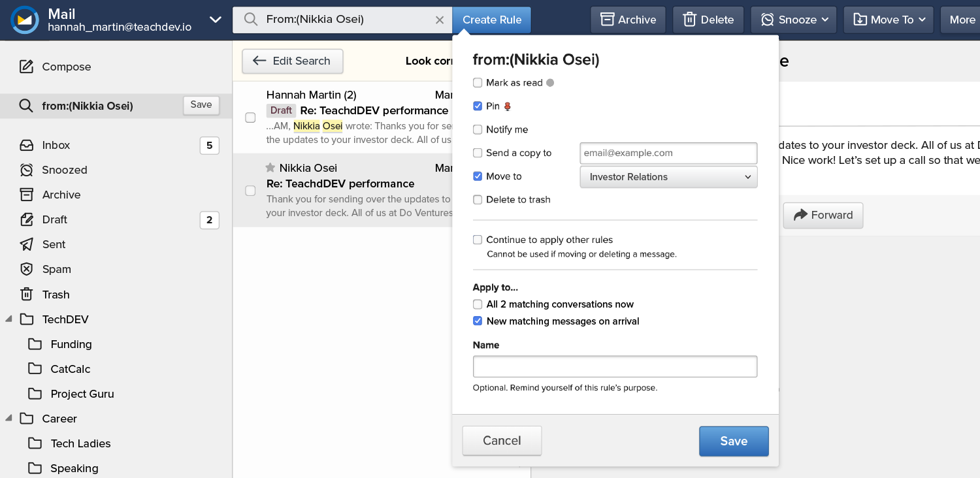Click the Spam folder icon
Screen dimensions: 980x478
click(x=26, y=269)
